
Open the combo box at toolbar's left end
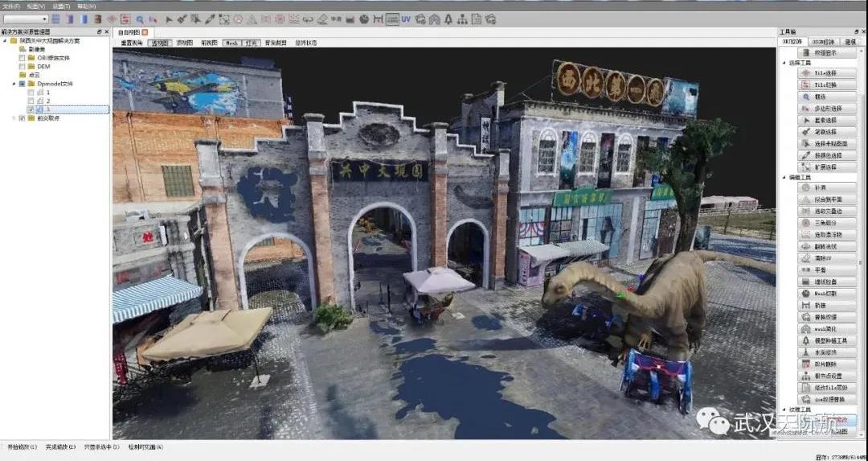(x=26, y=19)
